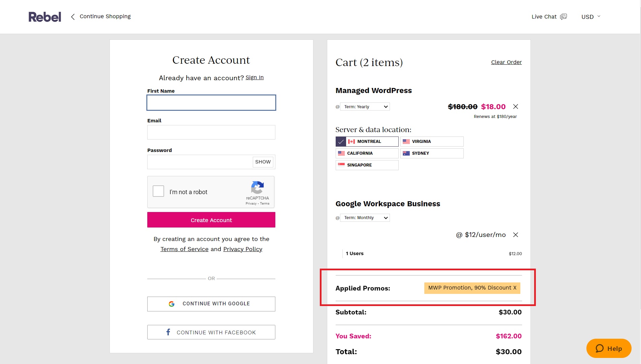
Task: Open the USD currency selector
Action: pyautogui.click(x=590, y=17)
